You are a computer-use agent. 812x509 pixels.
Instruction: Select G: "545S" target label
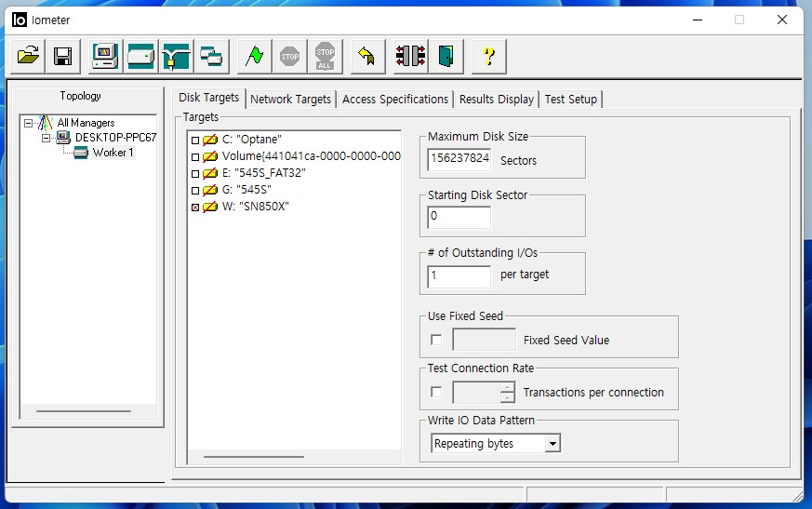pos(246,190)
